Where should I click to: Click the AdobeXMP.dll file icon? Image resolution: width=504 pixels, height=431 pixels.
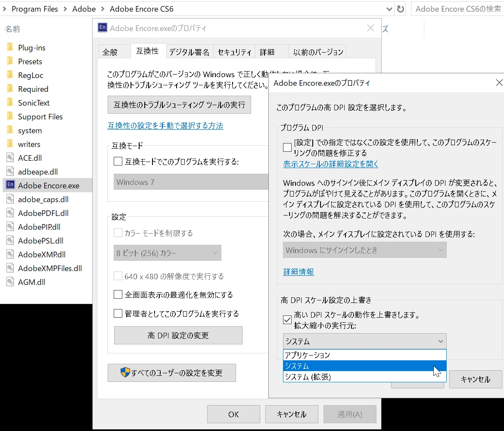(10, 254)
